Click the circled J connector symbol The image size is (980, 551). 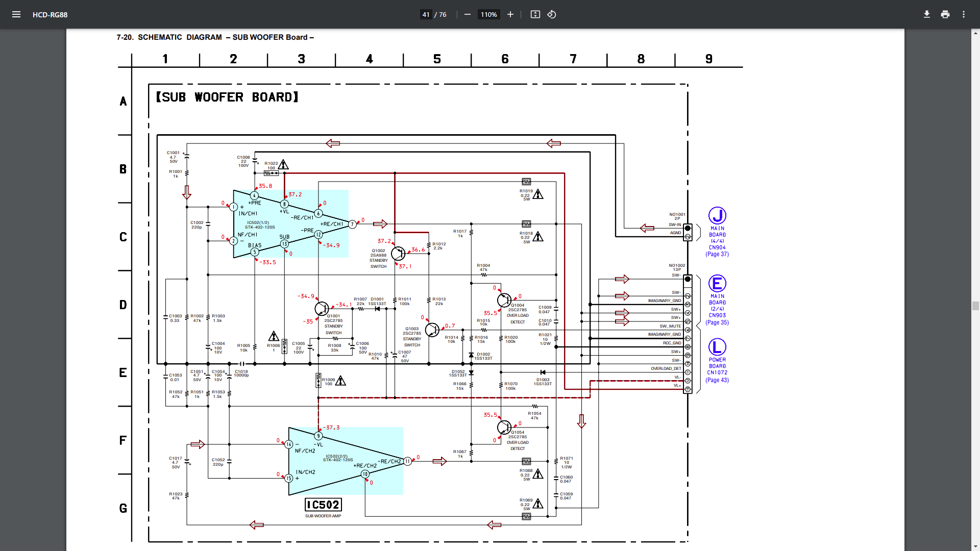[x=717, y=215]
